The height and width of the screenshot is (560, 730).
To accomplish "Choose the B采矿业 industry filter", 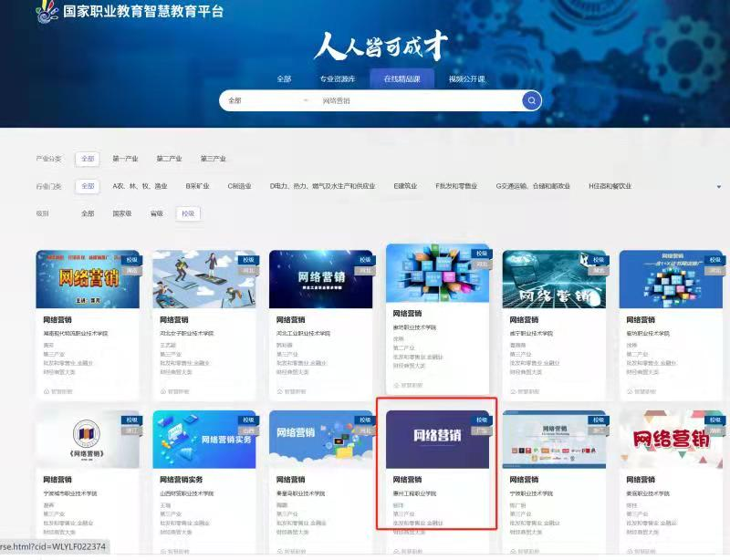I will pyautogui.click(x=197, y=186).
